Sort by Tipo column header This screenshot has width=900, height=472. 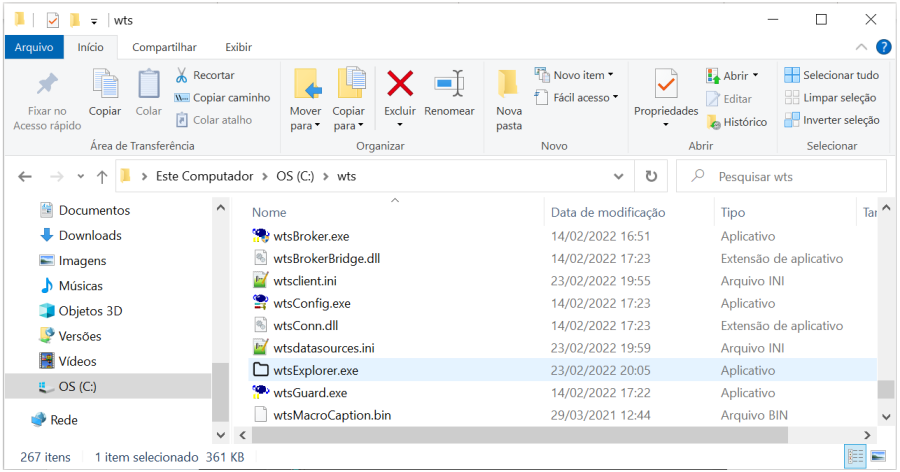pyautogui.click(x=733, y=212)
